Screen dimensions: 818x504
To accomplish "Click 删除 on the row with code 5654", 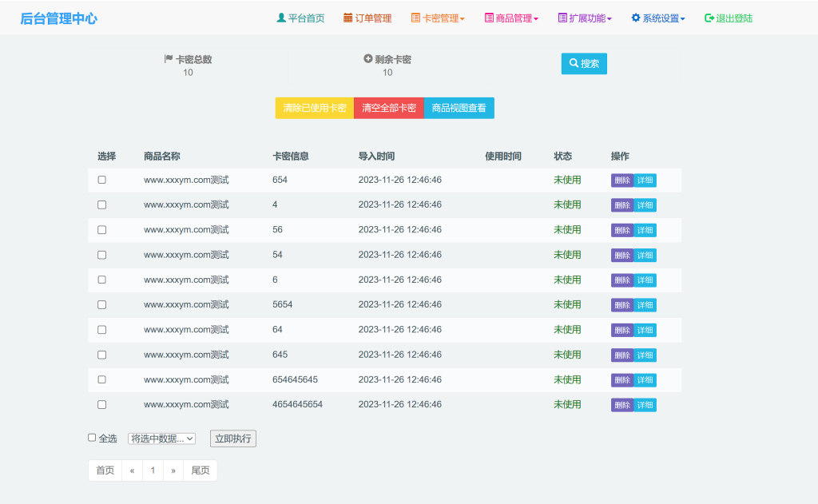I will [x=622, y=304].
